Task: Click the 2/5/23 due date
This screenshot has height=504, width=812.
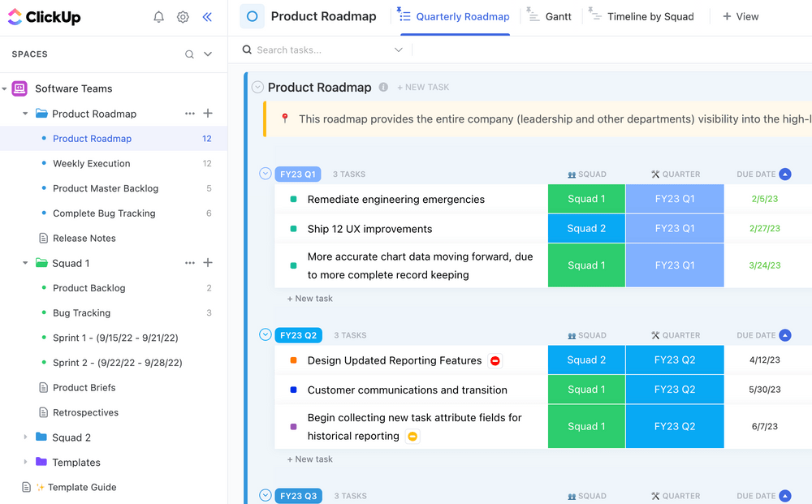Action: (764, 199)
